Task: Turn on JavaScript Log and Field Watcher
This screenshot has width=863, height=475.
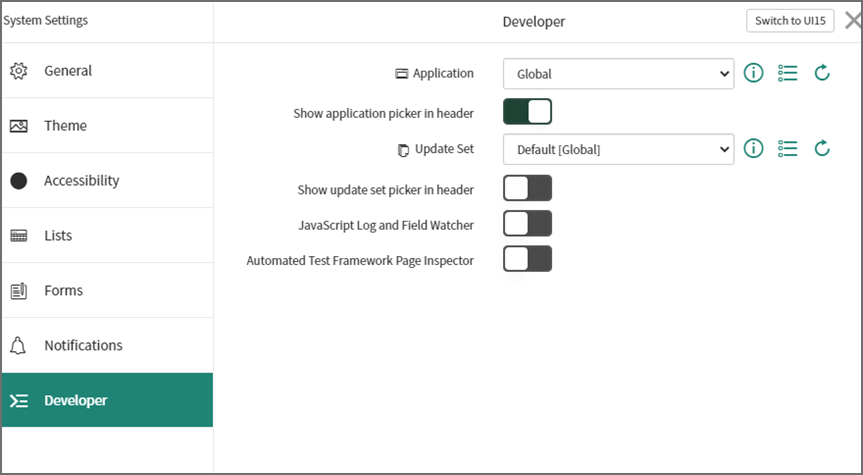Action: point(527,224)
